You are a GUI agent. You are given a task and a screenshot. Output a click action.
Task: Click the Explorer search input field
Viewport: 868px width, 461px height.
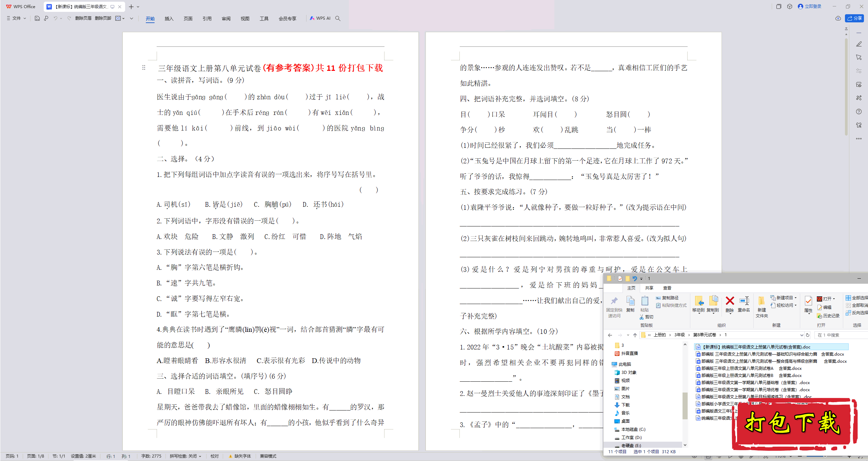841,335
